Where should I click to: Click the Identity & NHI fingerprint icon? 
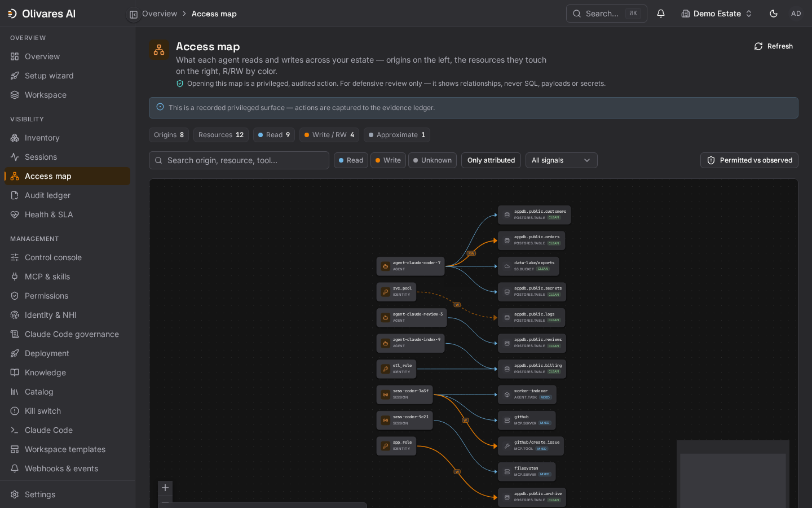click(x=15, y=315)
